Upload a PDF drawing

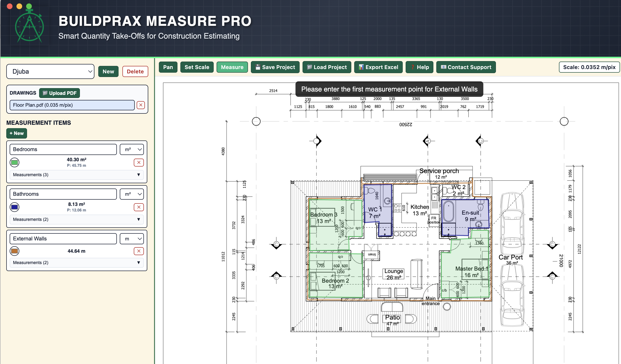point(59,93)
